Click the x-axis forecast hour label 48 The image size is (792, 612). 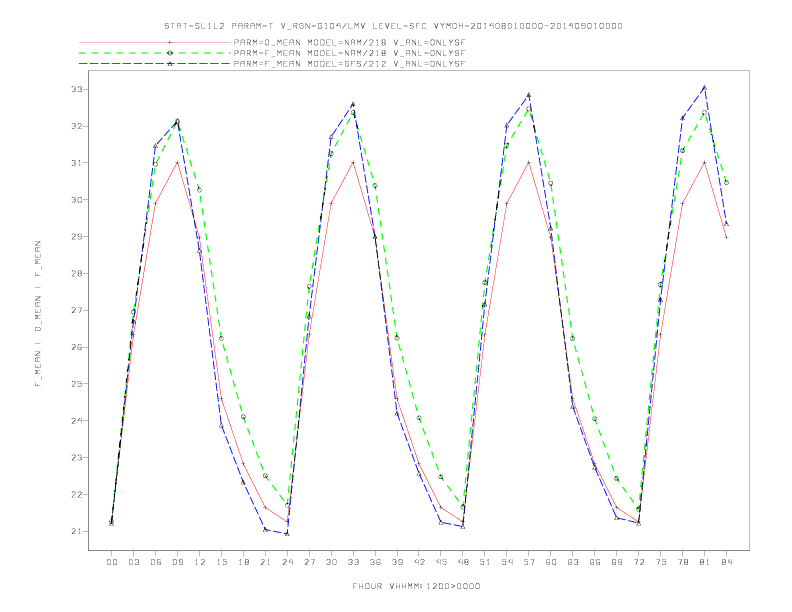coord(463,562)
